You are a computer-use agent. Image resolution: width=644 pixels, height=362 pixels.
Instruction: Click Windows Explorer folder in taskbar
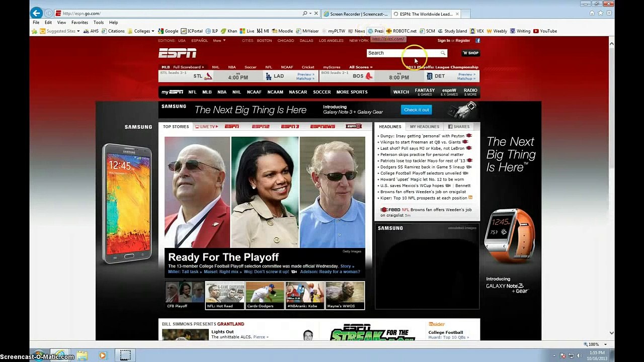click(82, 355)
